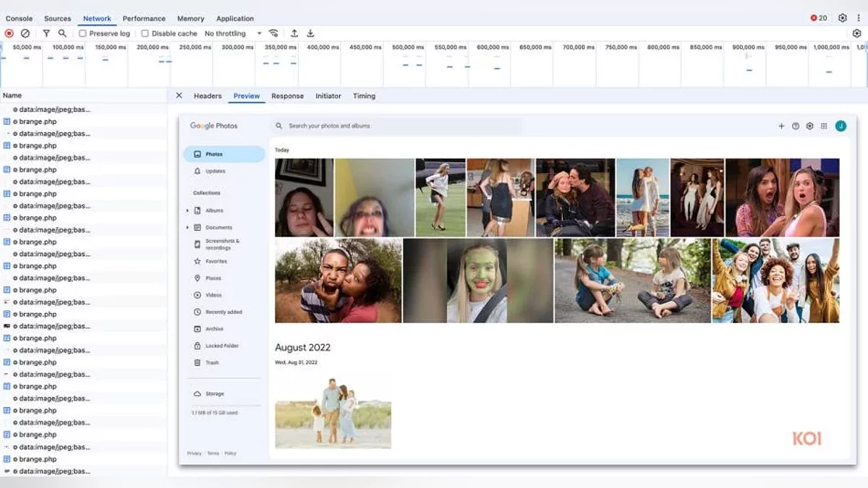Toggle the network filter icon

click(x=46, y=33)
